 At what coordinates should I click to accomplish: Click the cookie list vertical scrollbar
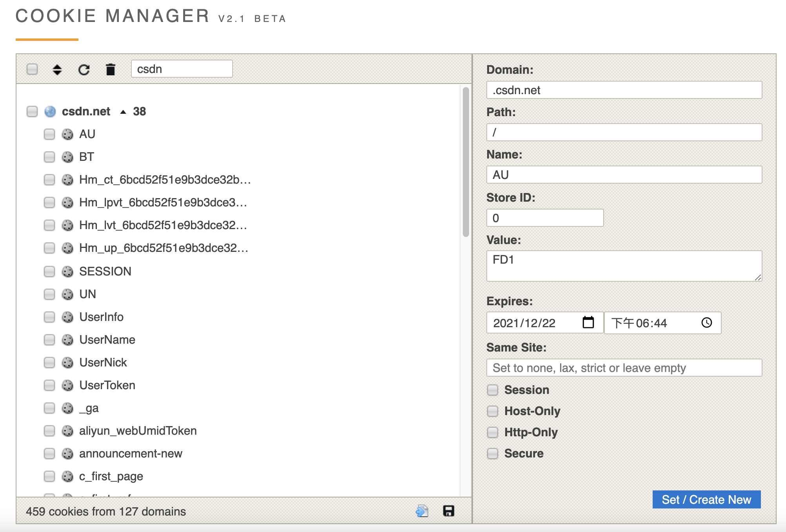tap(466, 162)
